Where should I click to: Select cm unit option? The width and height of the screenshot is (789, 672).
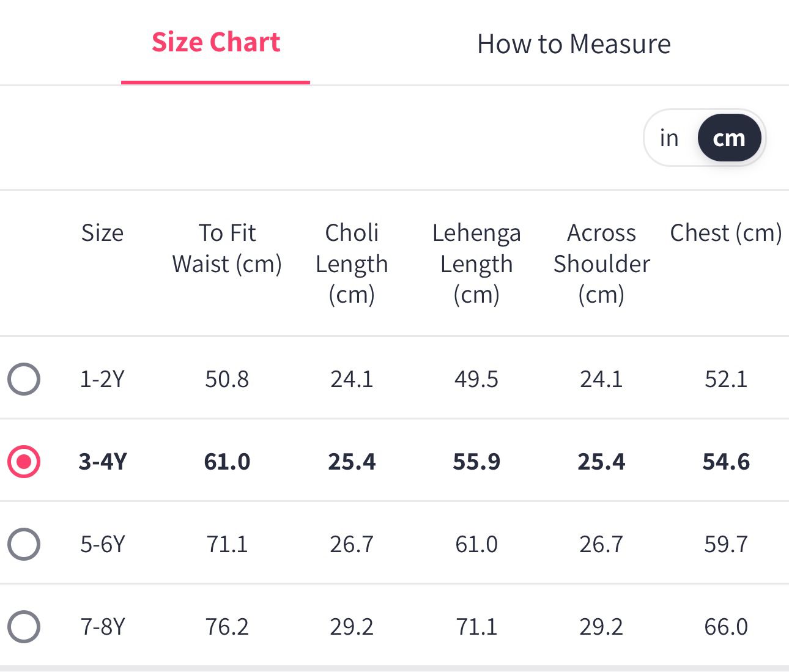pyautogui.click(x=729, y=138)
